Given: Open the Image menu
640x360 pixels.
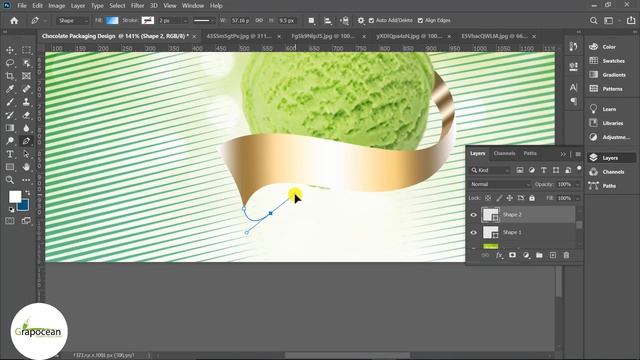Looking at the screenshot, I should click(57, 6).
